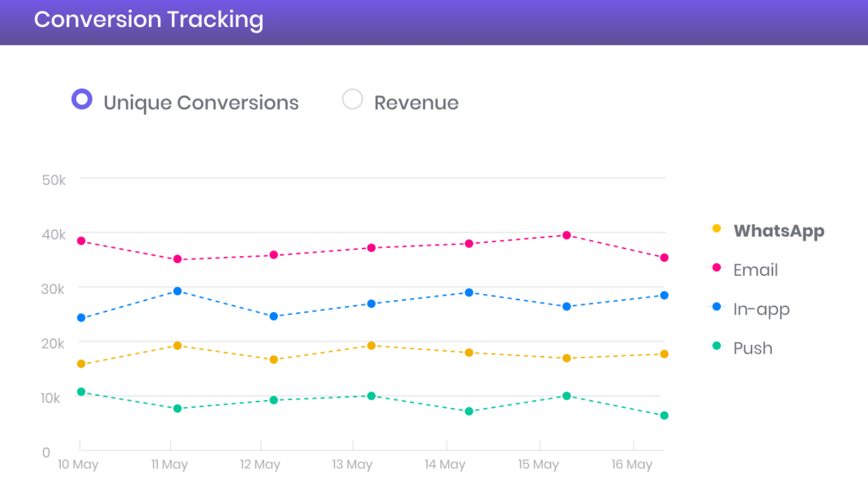Select the WhatsApp data point on 10 May
Viewport: 868px width, 477px height.
click(81, 363)
